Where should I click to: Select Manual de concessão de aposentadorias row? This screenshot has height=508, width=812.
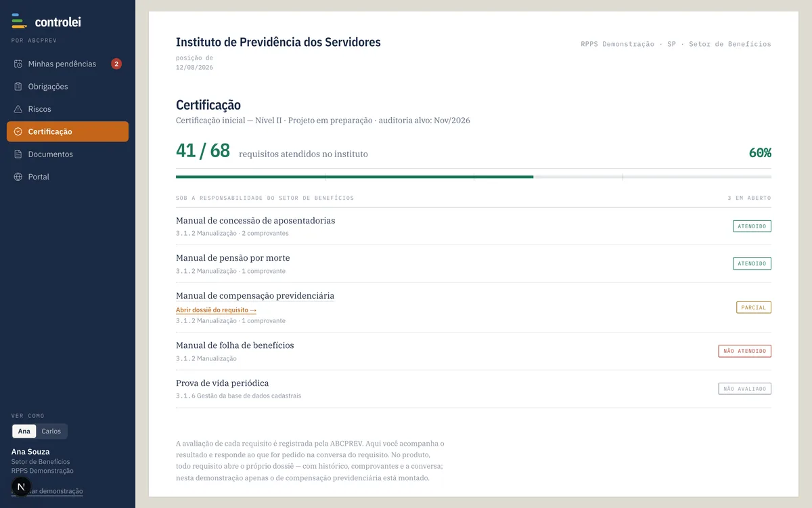(474, 226)
